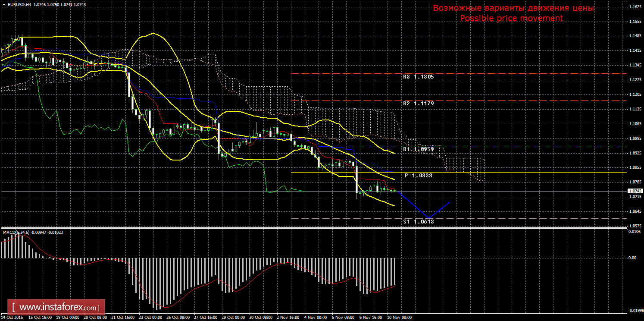Click the Russian red title text line

coord(513,8)
